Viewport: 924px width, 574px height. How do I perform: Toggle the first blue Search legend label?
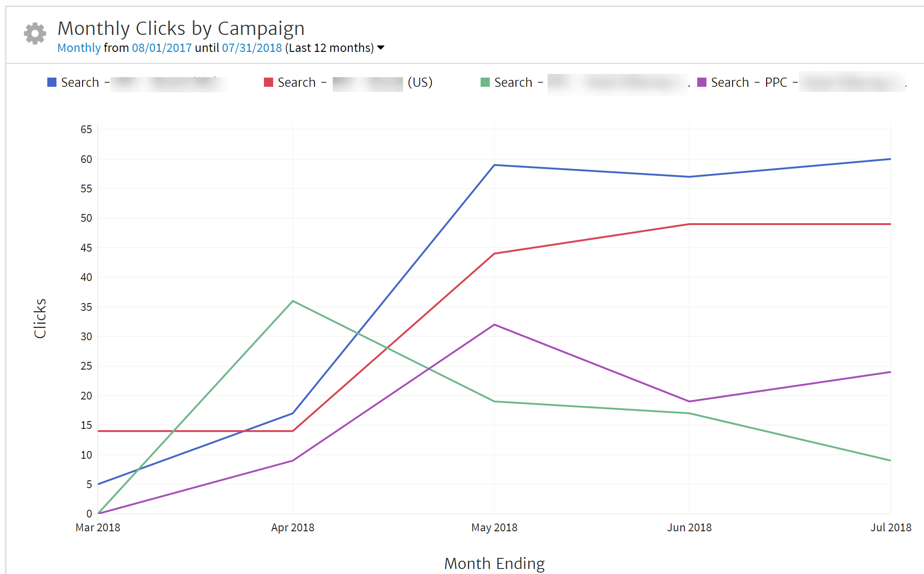click(80, 83)
